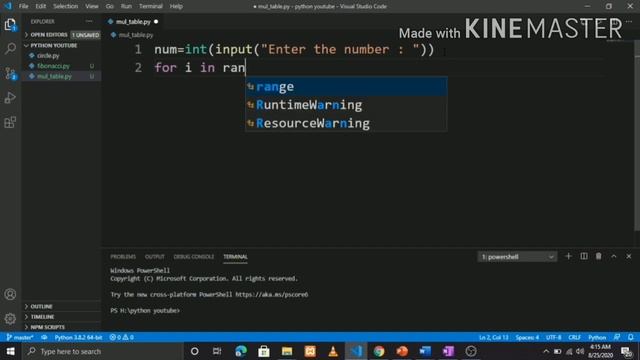Open the File menu
This screenshot has height=360, width=640.
pos(24,6)
